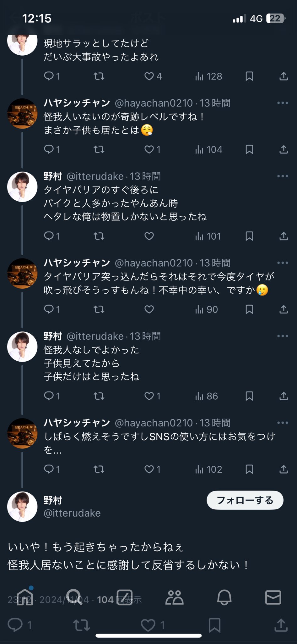Reply to the post with 90 views
This screenshot has width=297, height=644.
click(49, 309)
